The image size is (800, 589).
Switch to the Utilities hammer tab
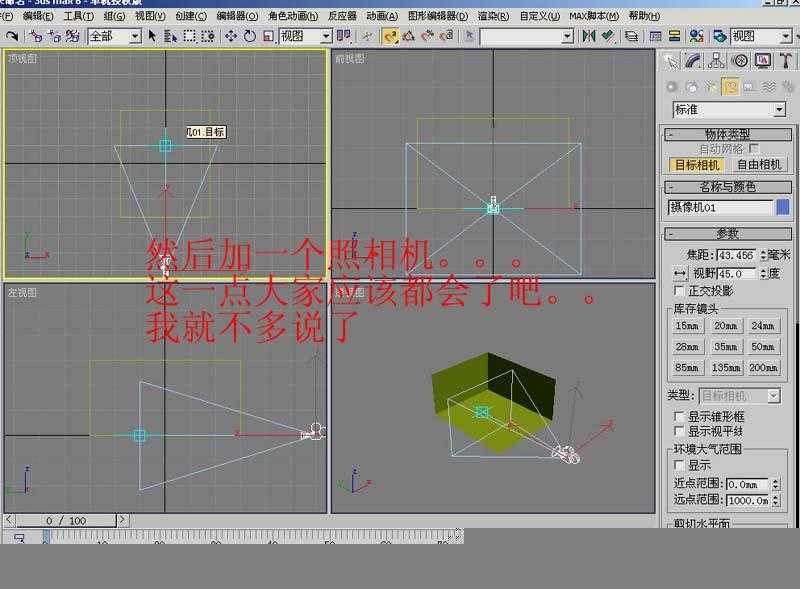tap(786, 61)
